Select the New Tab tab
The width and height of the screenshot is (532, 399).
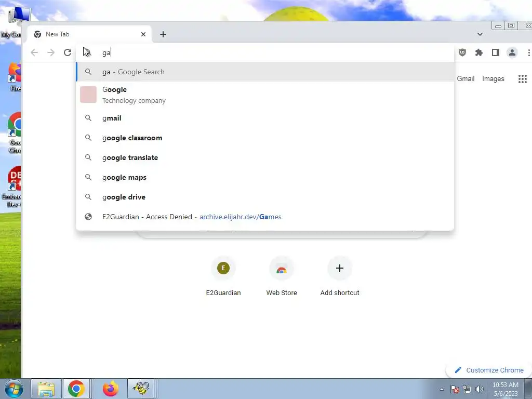[x=89, y=34]
